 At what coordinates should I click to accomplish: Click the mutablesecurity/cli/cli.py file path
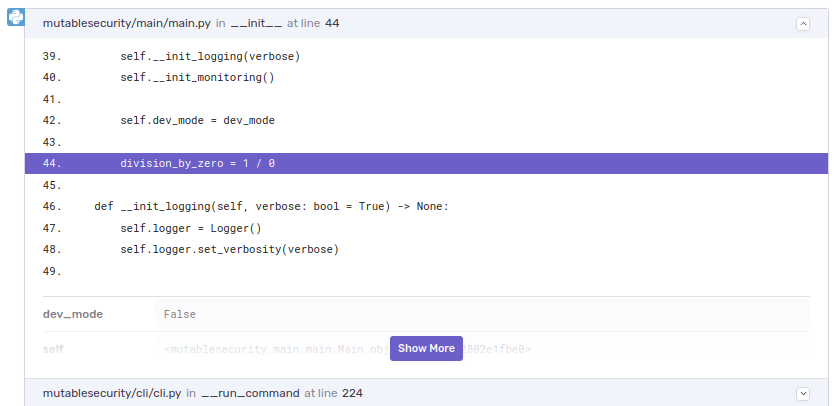click(x=111, y=393)
